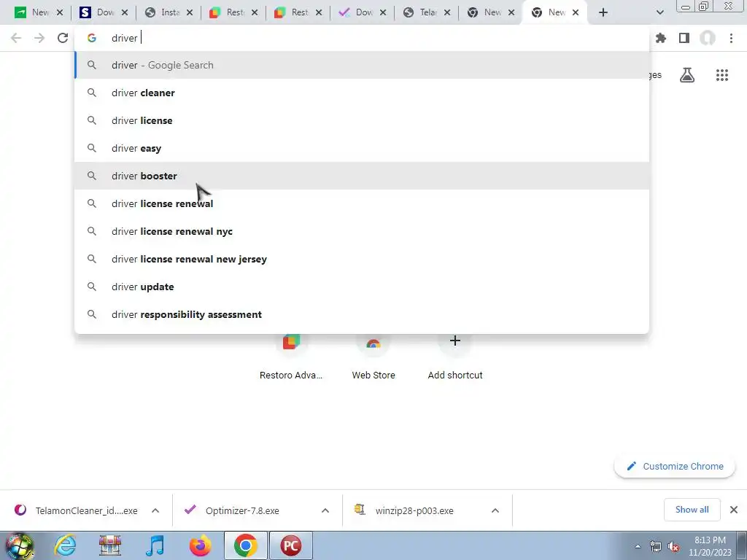Show hidden system tray icons

pos(638,546)
